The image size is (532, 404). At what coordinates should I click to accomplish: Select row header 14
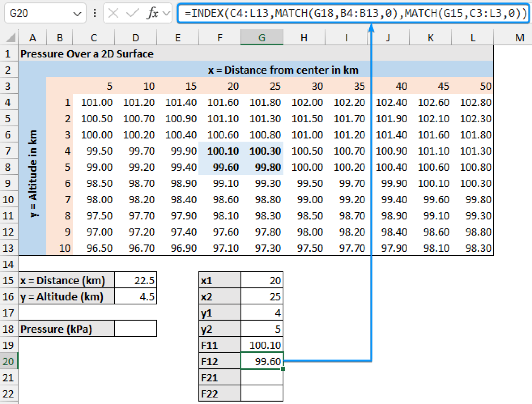pos(9,264)
